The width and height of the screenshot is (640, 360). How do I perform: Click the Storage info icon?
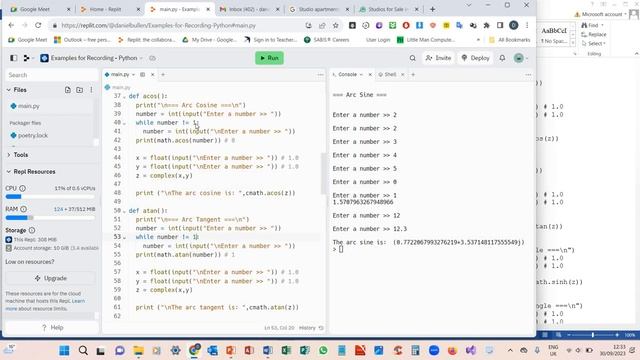[32, 230]
